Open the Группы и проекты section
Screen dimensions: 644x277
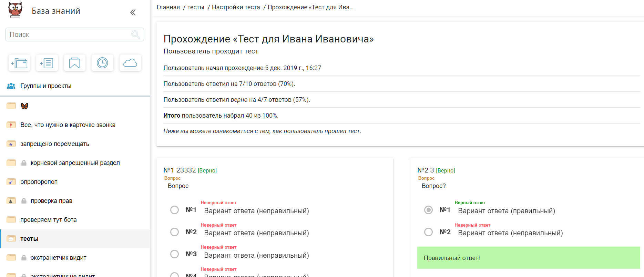click(46, 86)
